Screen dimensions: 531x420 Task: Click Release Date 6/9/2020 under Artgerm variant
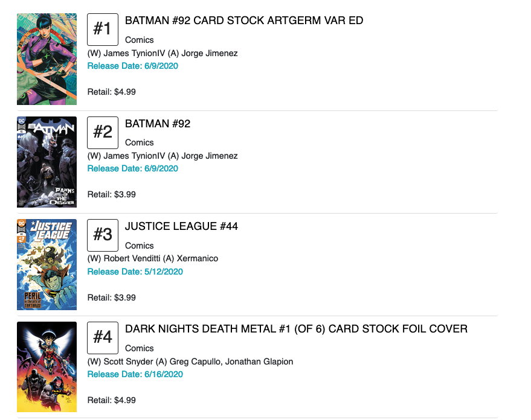[x=133, y=66]
